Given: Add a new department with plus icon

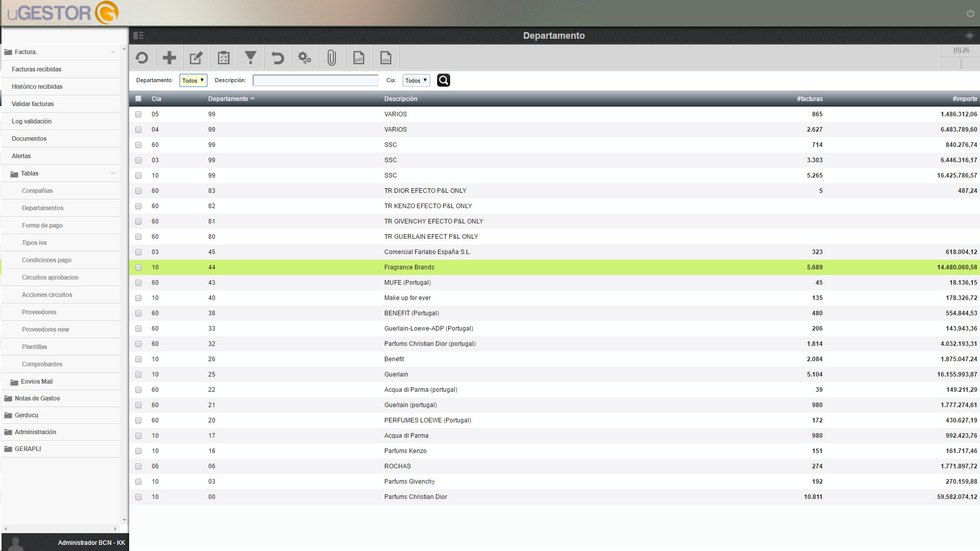Looking at the screenshot, I should pos(169,58).
